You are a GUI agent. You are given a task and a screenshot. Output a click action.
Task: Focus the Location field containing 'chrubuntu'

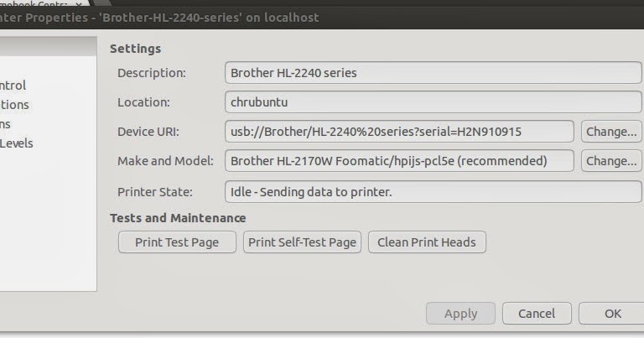point(433,102)
